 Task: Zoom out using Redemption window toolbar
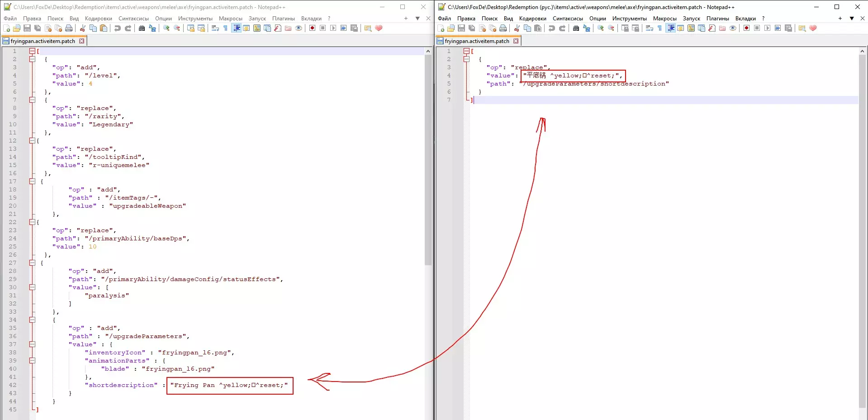coord(177,28)
